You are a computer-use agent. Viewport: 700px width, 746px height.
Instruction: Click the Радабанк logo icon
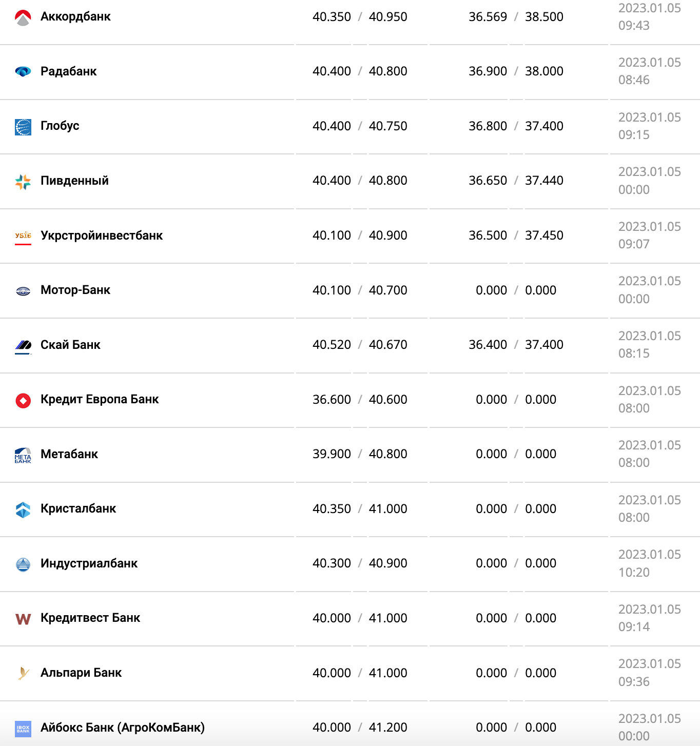(x=23, y=71)
